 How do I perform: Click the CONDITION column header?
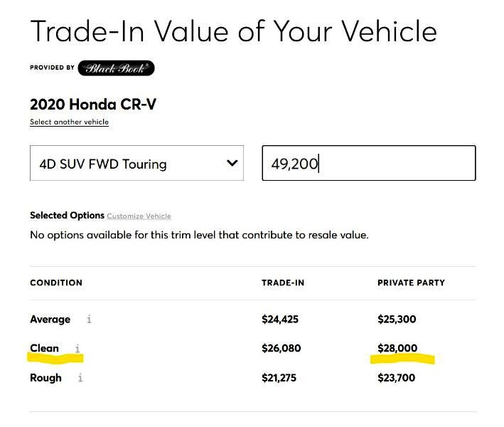coord(56,283)
